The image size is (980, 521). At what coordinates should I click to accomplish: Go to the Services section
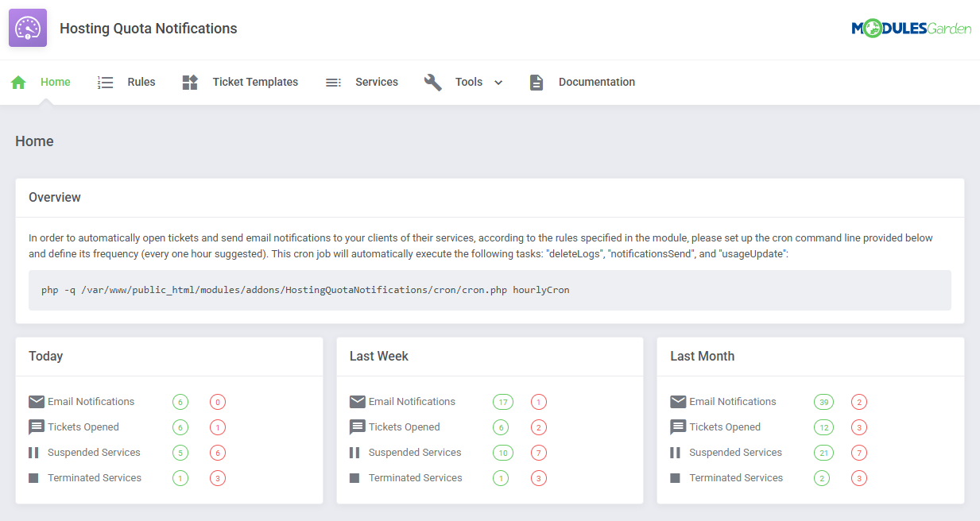(x=377, y=82)
